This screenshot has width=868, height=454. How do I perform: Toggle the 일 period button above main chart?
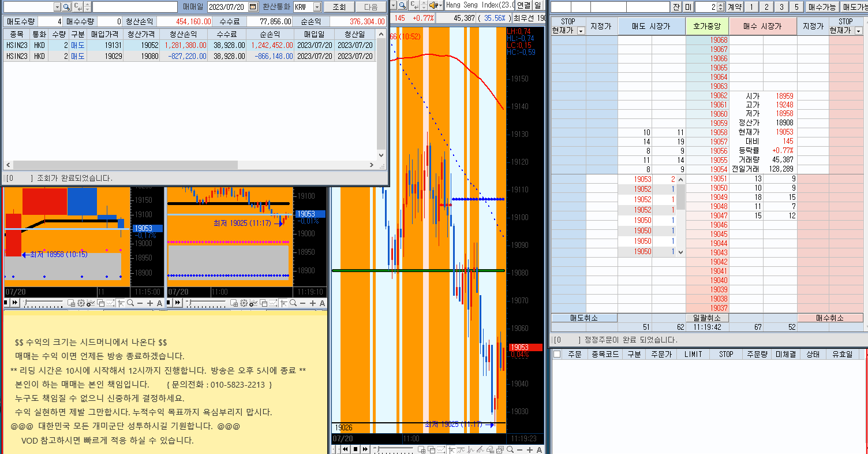538,5
